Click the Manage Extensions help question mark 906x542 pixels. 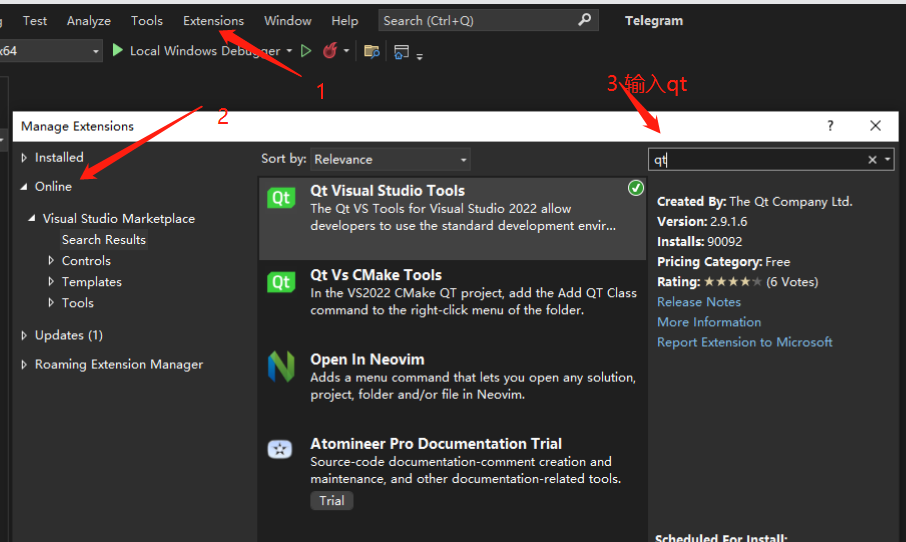pos(830,126)
